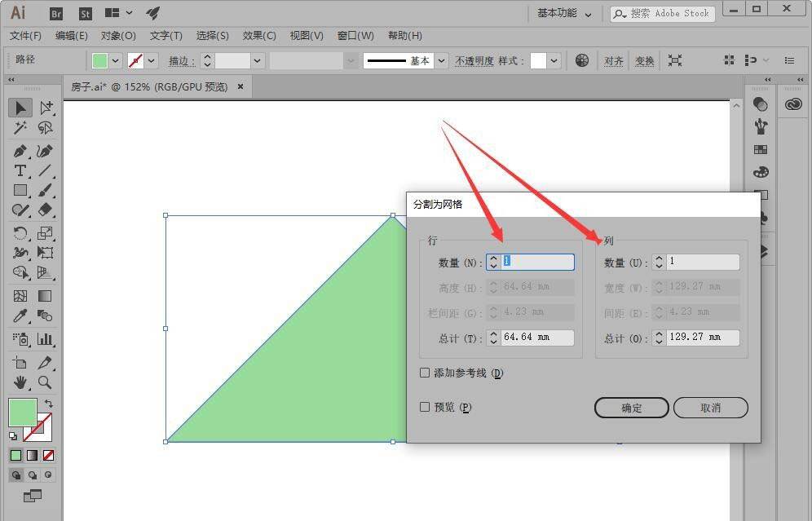Image resolution: width=812 pixels, height=521 pixels.
Task: Open Adobe Bridge via Br icon
Action: [x=57, y=13]
